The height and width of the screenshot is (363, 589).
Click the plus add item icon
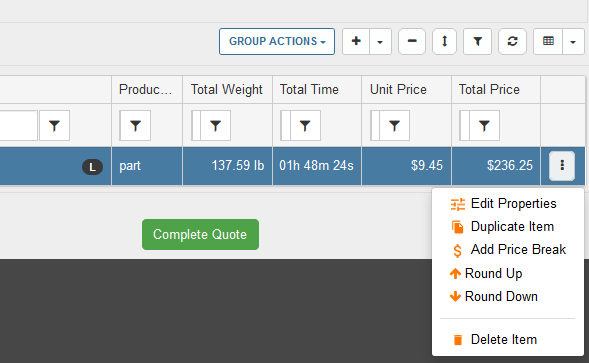(x=356, y=41)
